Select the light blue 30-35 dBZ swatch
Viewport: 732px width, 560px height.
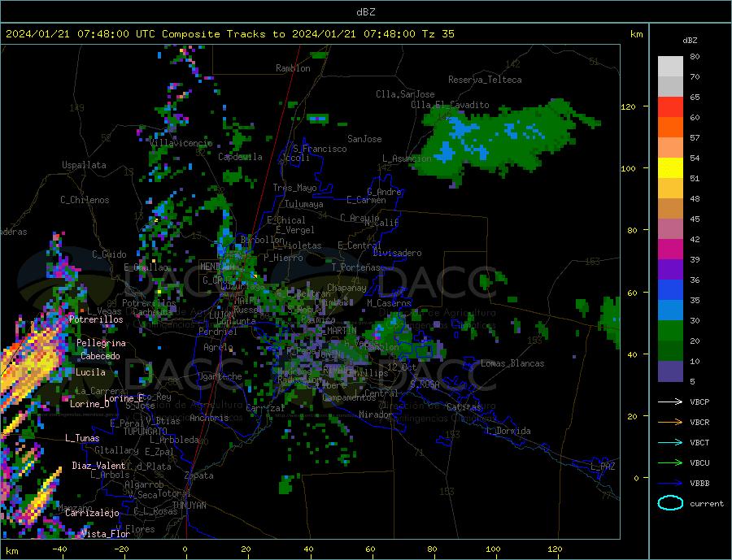[670, 310]
